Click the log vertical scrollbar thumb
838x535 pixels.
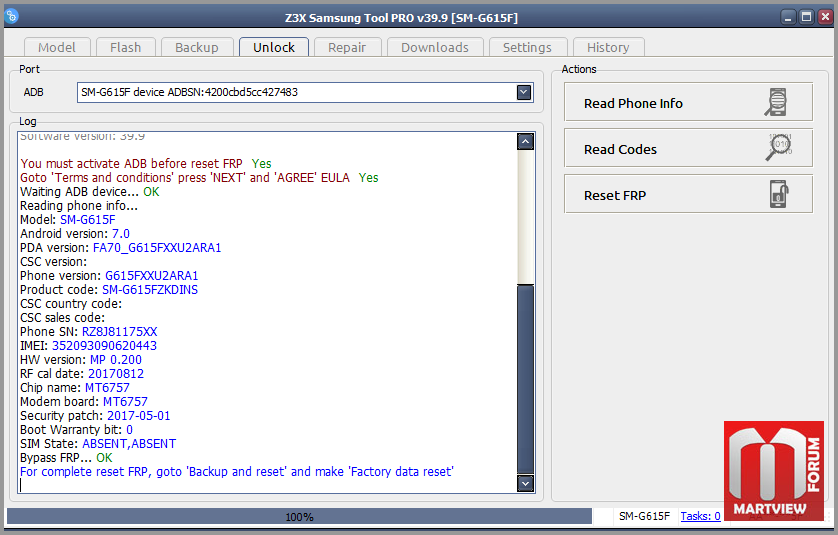pyautogui.click(x=525, y=379)
